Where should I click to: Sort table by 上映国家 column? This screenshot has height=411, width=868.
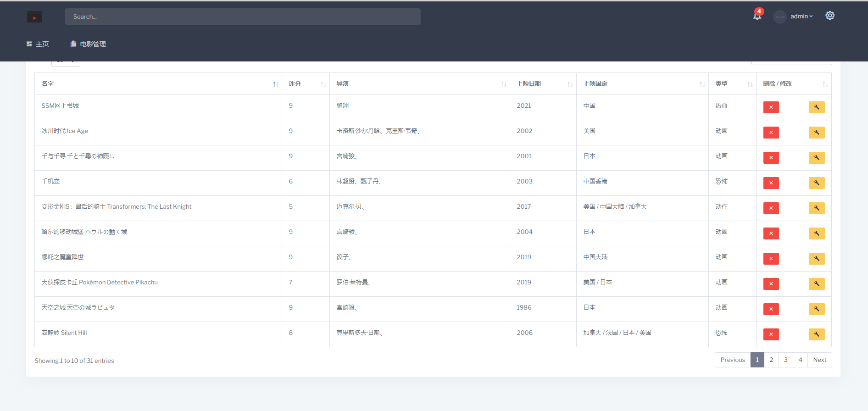coord(642,84)
